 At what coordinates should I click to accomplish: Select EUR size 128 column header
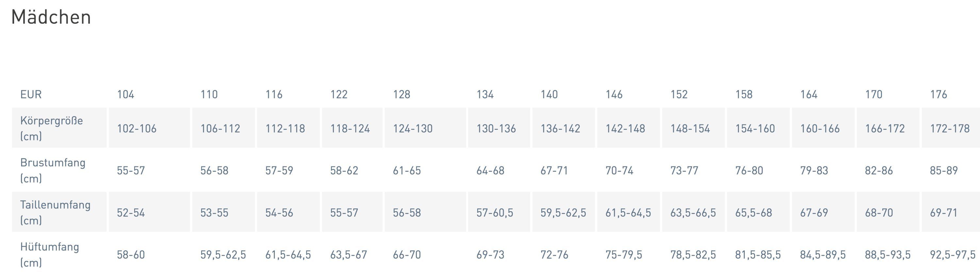tap(401, 94)
